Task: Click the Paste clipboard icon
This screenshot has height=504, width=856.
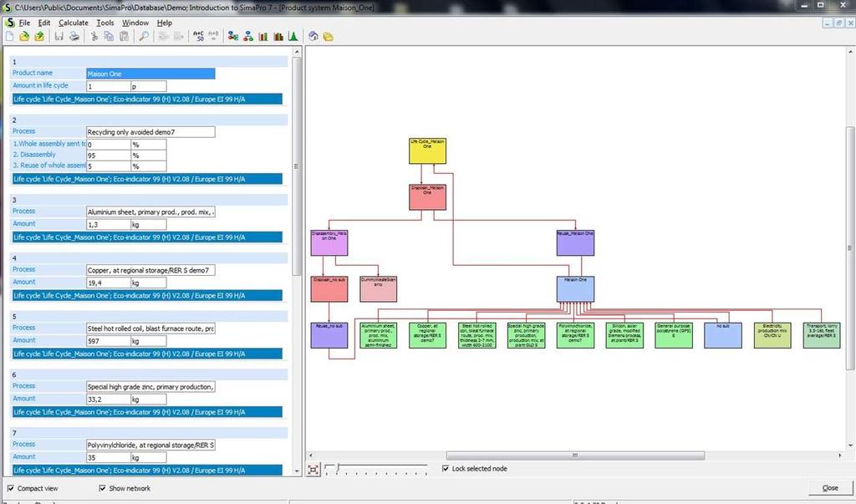Action: pos(124,37)
